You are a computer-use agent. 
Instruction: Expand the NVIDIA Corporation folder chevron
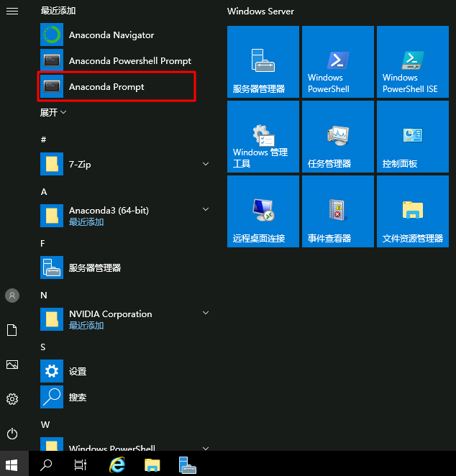(x=206, y=313)
